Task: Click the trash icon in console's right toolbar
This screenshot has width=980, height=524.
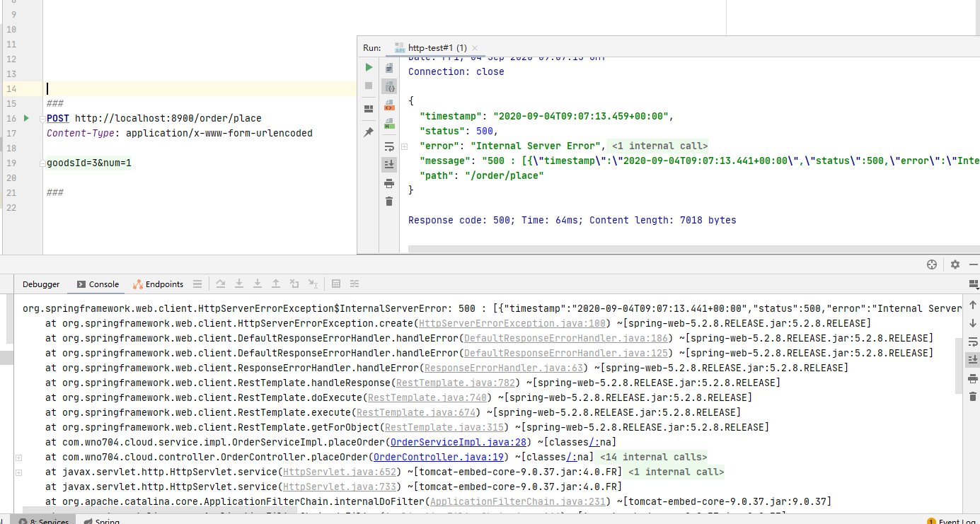Action: [x=973, y=397]
